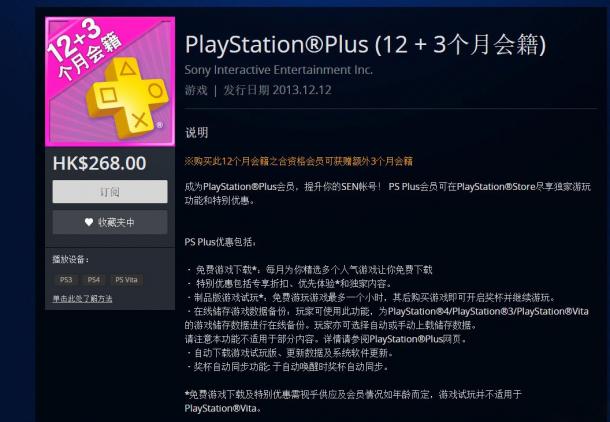Viewport: 610px width, 422px height.
Task: Click the gold PS Plus cross logo
Action: [126, 98]
